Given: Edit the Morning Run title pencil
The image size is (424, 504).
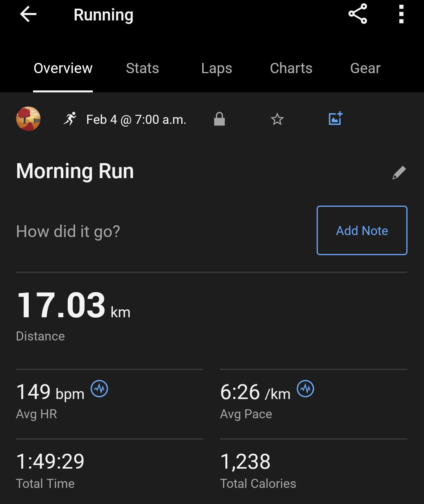Looking at the screenshot, I should [x=399, y=173].
